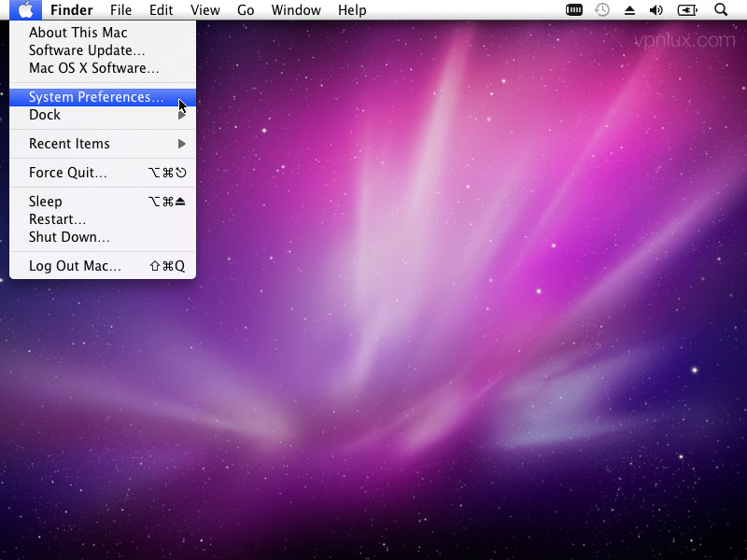Open Spotlight magnifying glass search
The width and height of the screenshot is (747, 560).
tap(721, 9)
